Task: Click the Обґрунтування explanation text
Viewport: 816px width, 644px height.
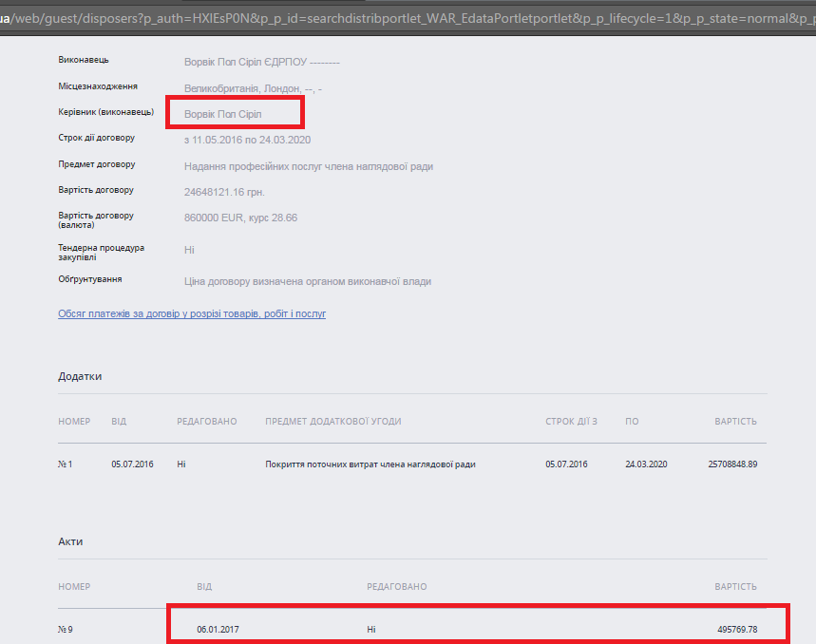Action: coord(307,281)
